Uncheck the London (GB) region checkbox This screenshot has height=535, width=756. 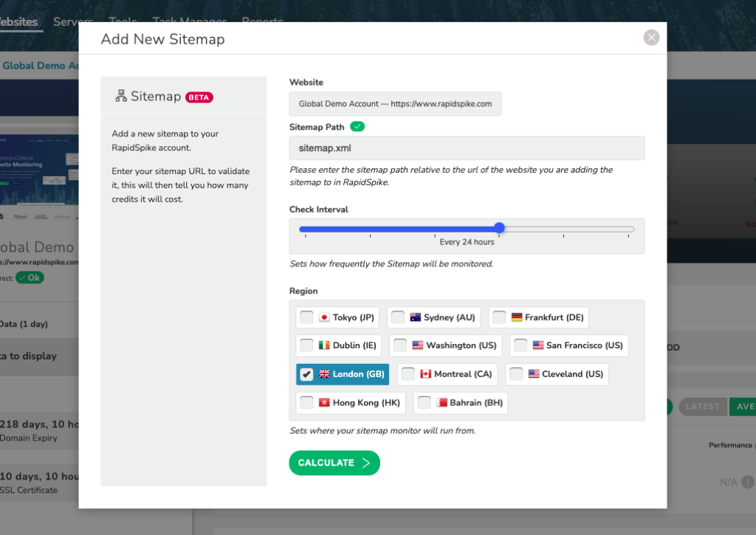coord(306,374)
